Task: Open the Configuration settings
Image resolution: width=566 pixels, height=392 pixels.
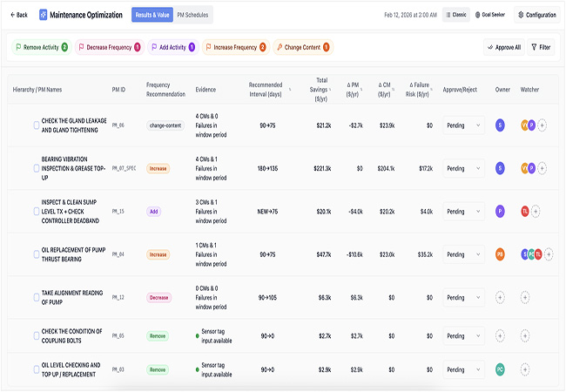Action: [x=537, y=15]
